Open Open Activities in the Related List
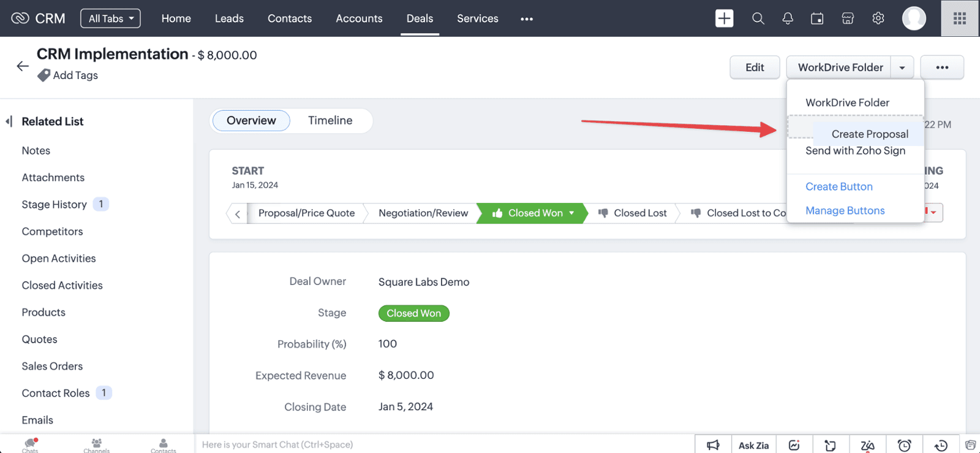 pos(59,259)
